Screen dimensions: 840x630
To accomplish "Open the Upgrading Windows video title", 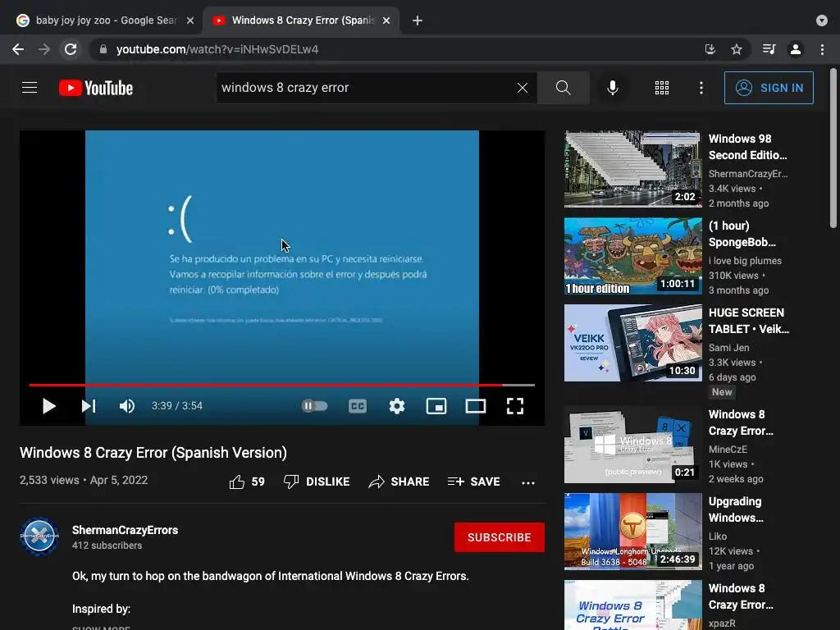I will click(x=736, y=509).
